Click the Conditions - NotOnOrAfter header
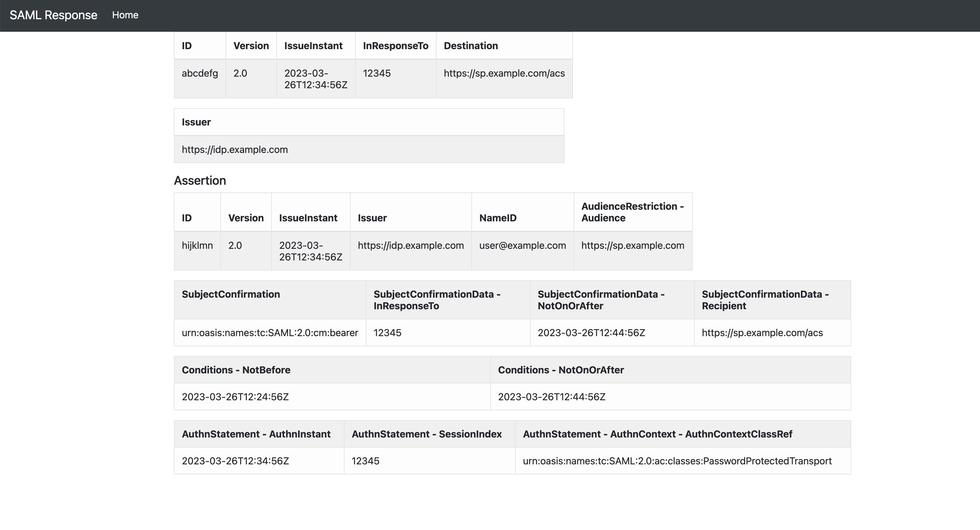 (x=671, y=370)
